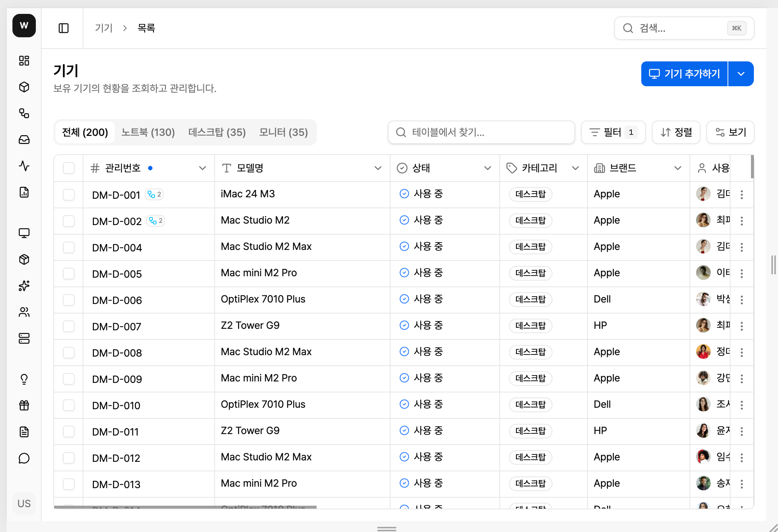Image resolution: width=778 pixels, height=532 pixels.
Task: Click the 사용 중 status of DM-D-012
Action: 421,457
